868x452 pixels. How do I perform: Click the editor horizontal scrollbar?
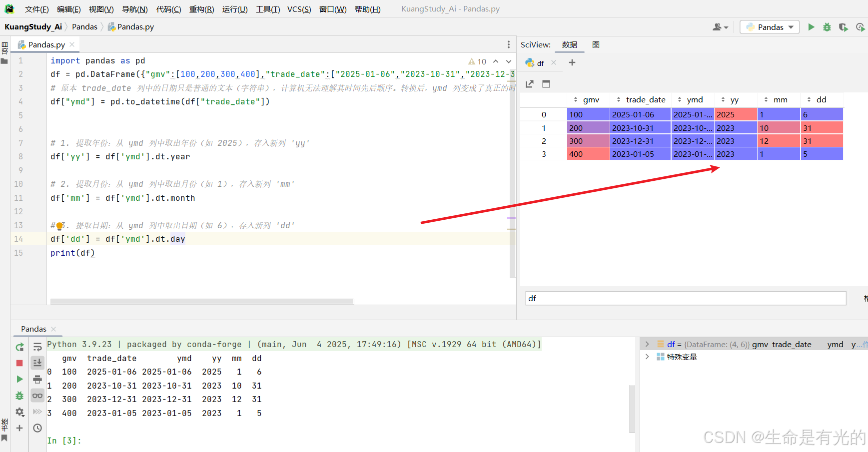[x=202, y=302]
